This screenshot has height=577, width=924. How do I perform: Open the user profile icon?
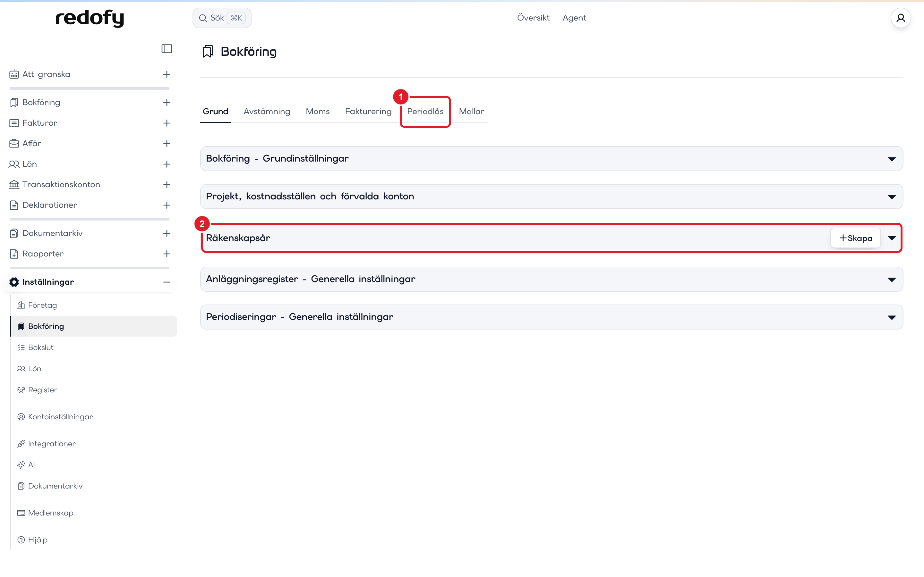900,18
